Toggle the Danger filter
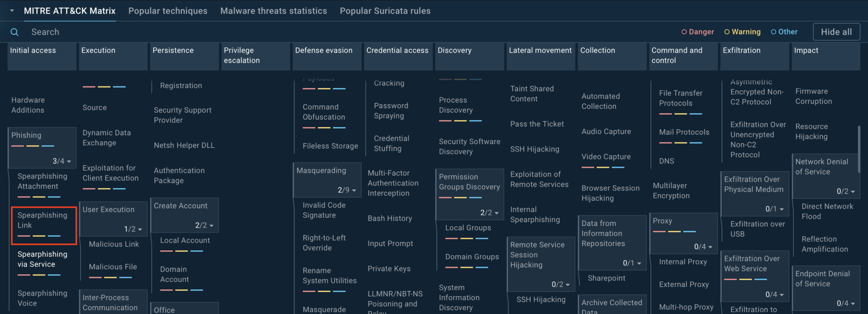 pos(697,32)
